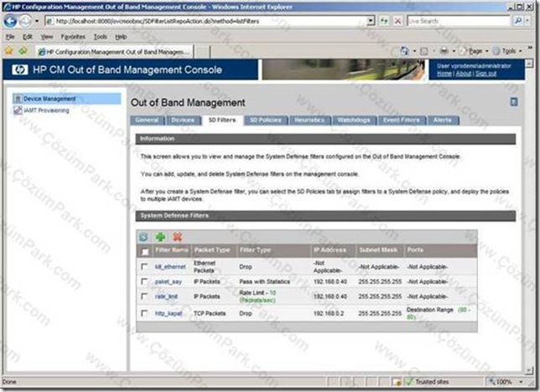Select Device Management in left panel
540x392 pixels.
click(x=67, y=99)
